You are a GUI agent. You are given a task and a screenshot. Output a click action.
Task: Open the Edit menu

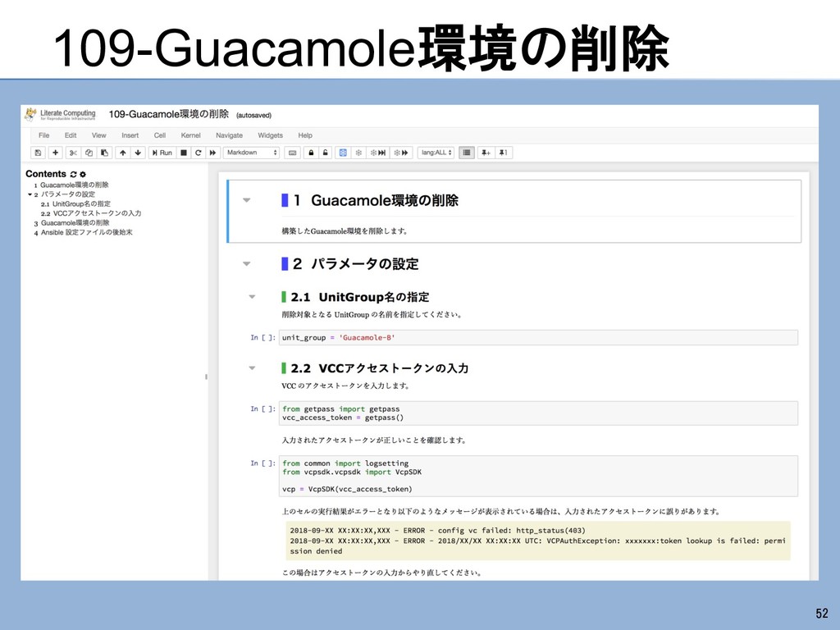pos(71,135)
